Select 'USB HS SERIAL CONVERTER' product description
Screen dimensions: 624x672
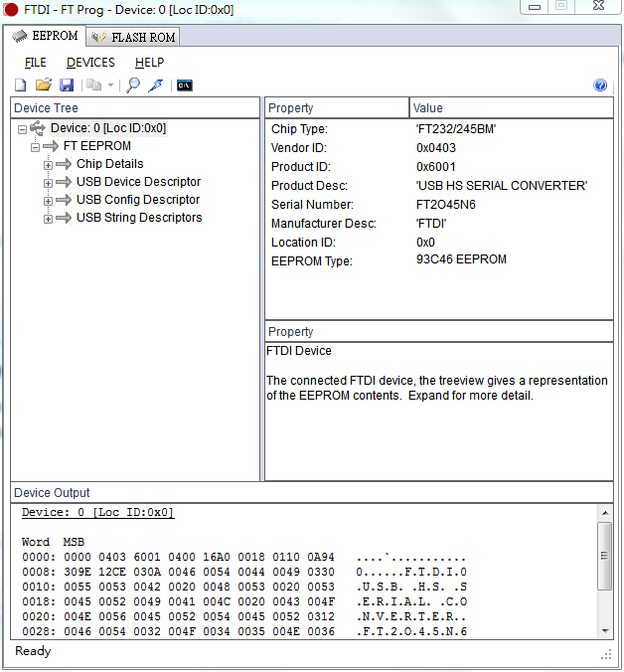(x=502, y=186)
